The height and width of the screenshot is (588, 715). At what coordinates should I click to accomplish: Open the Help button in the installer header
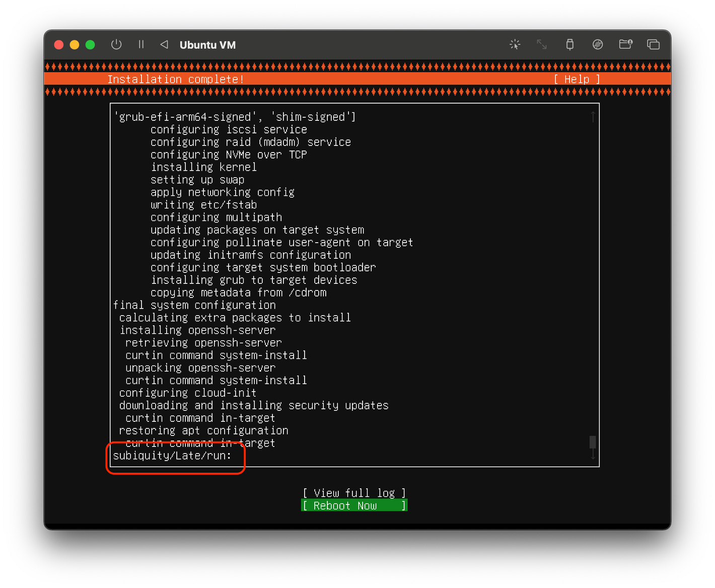[x=577, y=79]
